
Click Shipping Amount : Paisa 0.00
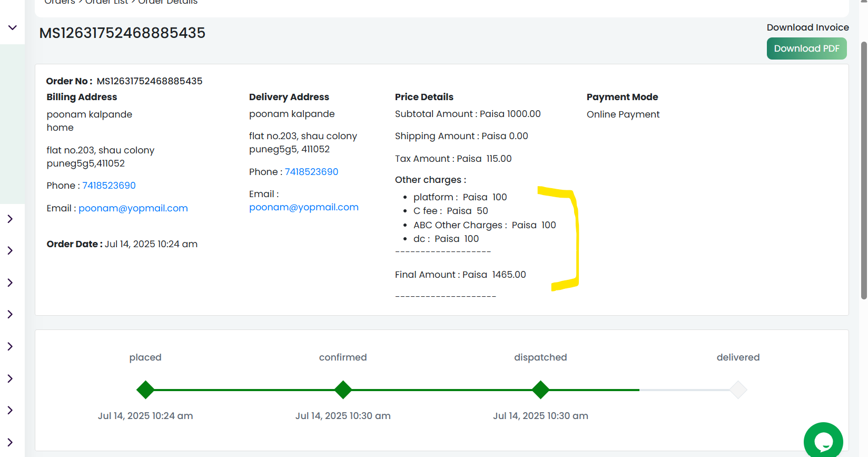tap(461, 136)
